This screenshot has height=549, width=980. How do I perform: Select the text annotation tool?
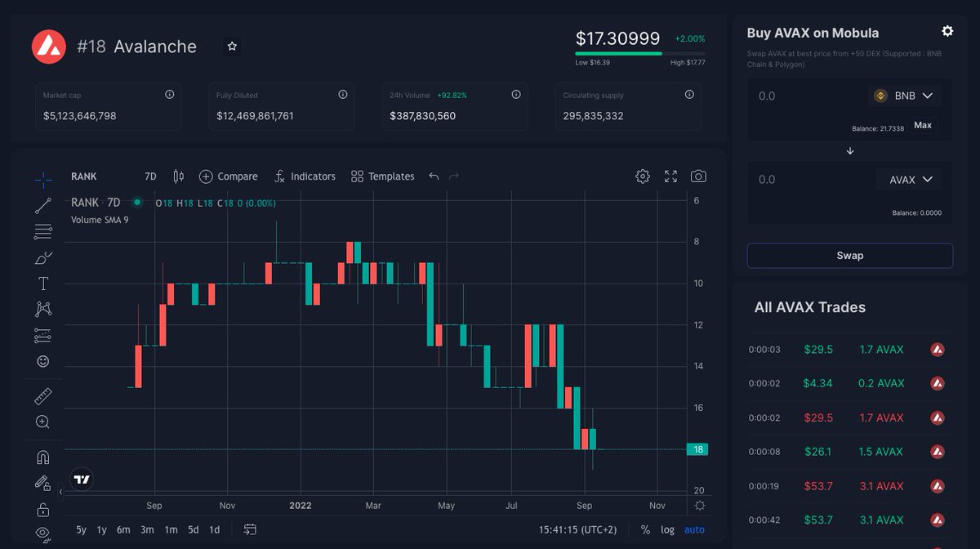pos(43,283)
